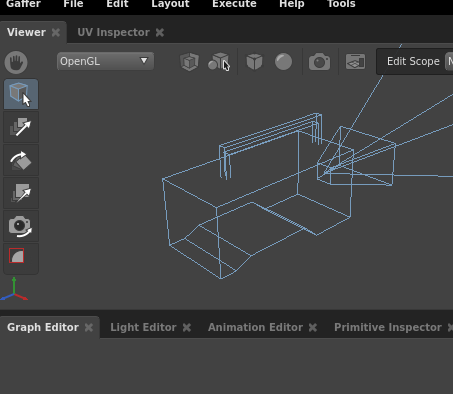Select the Selection tool cube icon
This screenshot has width=453, height=394.
tap(21, 94)
